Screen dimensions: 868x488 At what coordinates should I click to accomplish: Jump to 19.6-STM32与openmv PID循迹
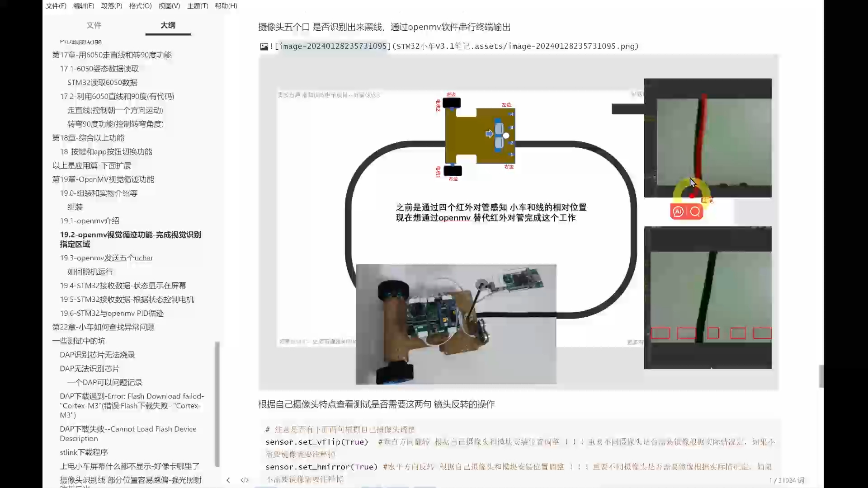[112, 313]
